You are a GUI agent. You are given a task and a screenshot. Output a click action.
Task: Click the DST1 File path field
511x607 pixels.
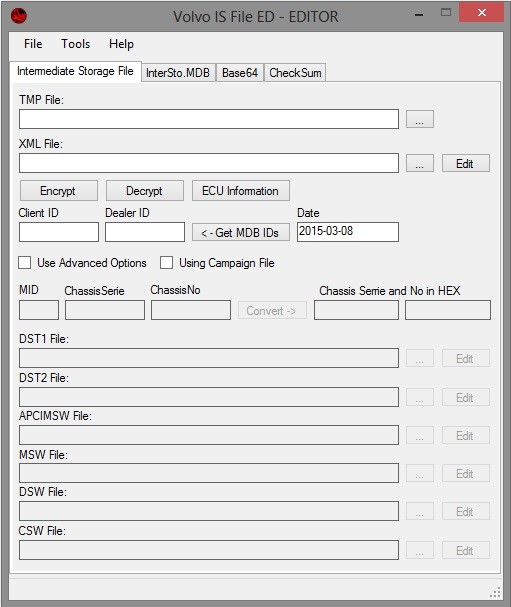(209, 358)
